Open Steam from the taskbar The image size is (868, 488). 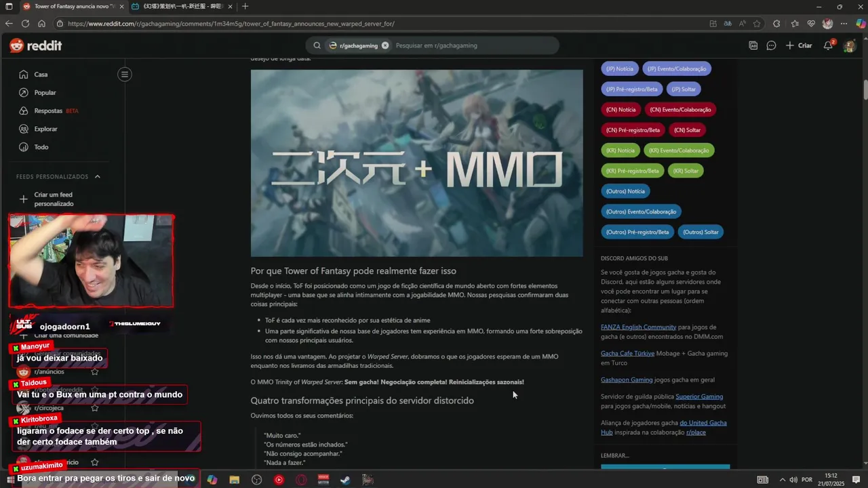[345, 480]
